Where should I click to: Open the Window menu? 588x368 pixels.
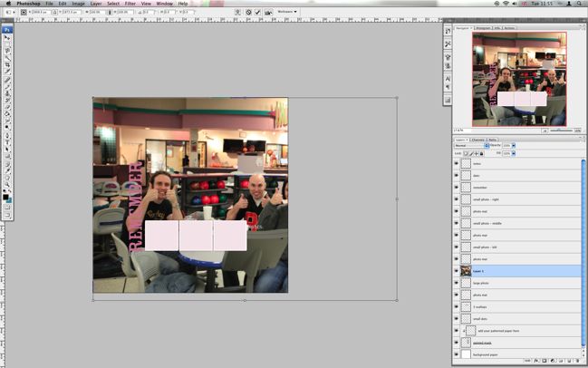tap(164, 4)
